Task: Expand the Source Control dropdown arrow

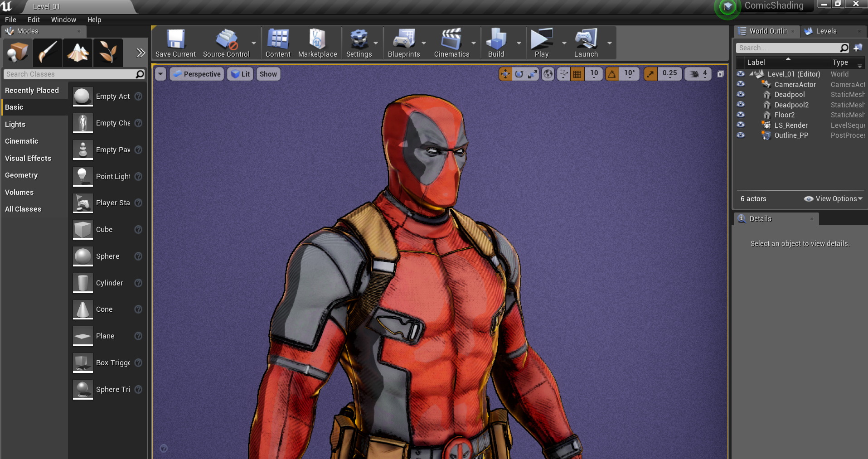Action: 254,43
